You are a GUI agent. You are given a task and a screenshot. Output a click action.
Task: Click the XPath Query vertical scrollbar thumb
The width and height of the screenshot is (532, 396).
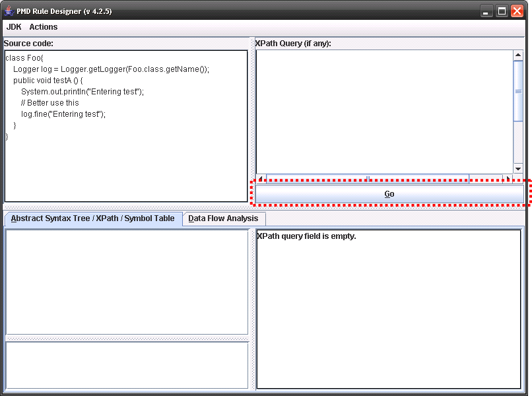coord(518,91)
